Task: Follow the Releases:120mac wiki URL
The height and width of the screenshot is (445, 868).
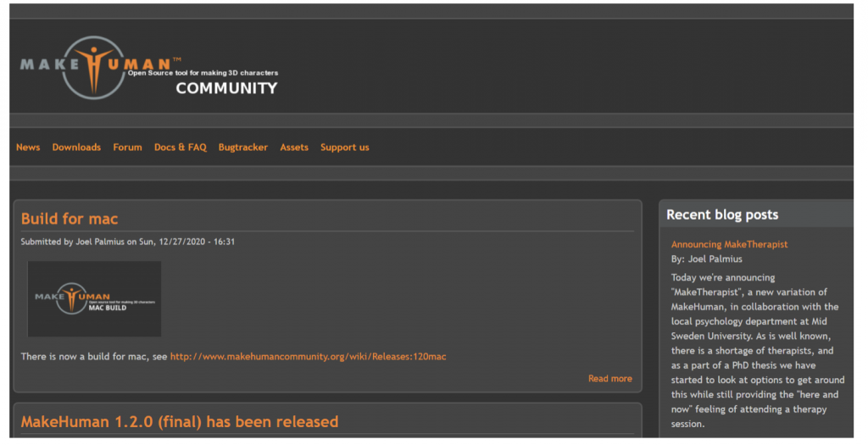Action: 308,357
